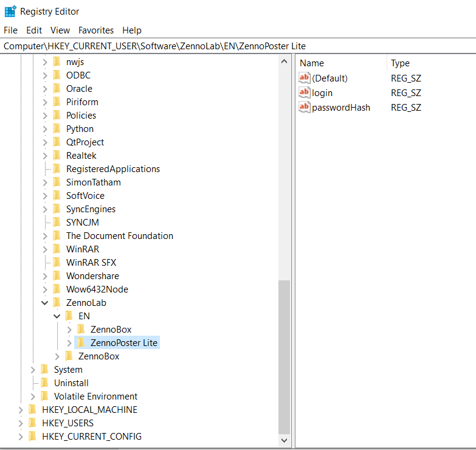Click REG_SZ type in the passwordHash row
Screen dimensions: 476x450
(406, 108)
